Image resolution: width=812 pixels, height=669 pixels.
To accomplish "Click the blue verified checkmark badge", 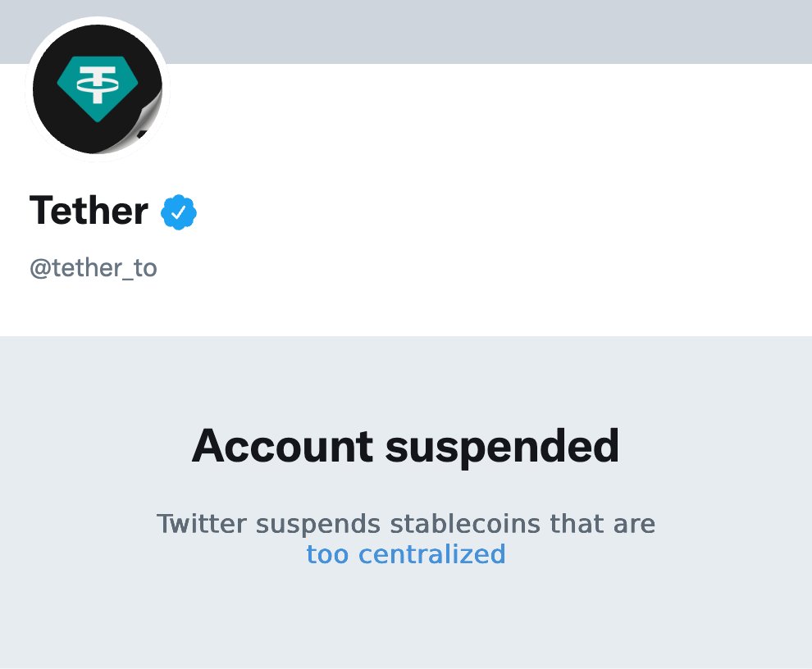I will click(179, 212).
